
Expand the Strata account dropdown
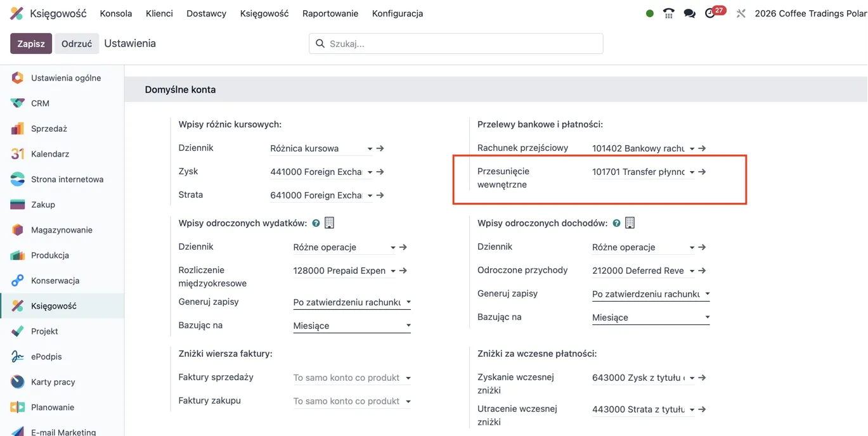tap(370, 196)
